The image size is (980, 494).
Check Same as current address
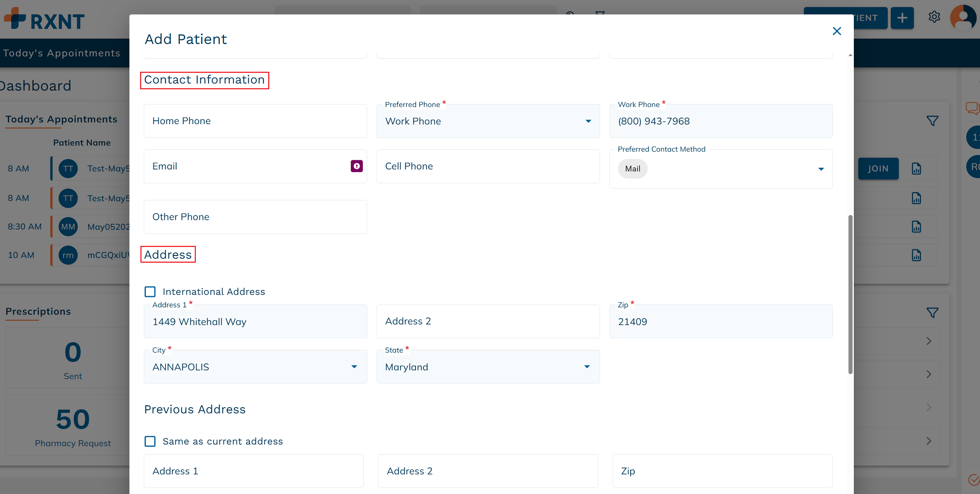(150, 441)
